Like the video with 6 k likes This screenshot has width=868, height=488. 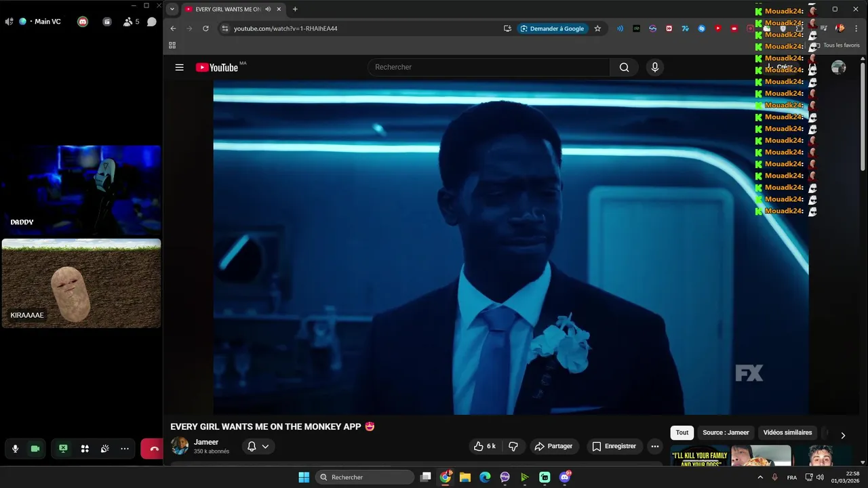point(485,446)
